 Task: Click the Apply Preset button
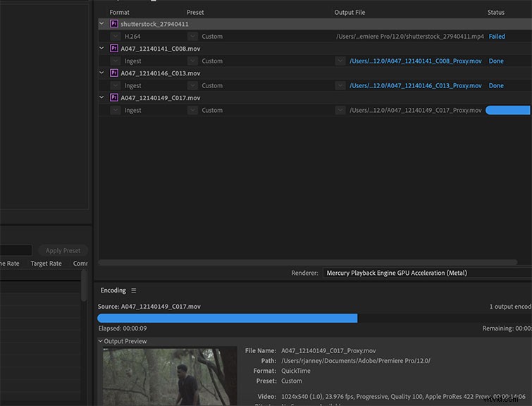pos(63,250)
